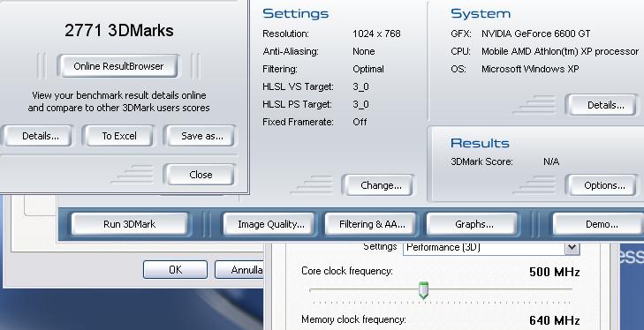Click the Filtering Optimal value

coord(368,69)
